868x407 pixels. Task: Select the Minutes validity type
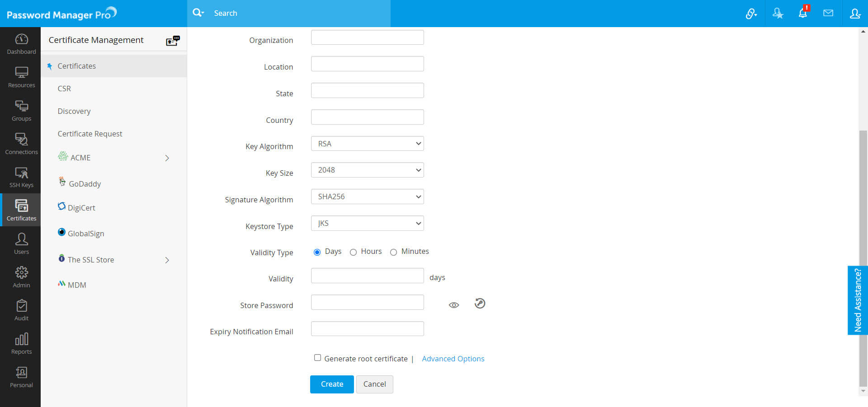pos(393,252)
